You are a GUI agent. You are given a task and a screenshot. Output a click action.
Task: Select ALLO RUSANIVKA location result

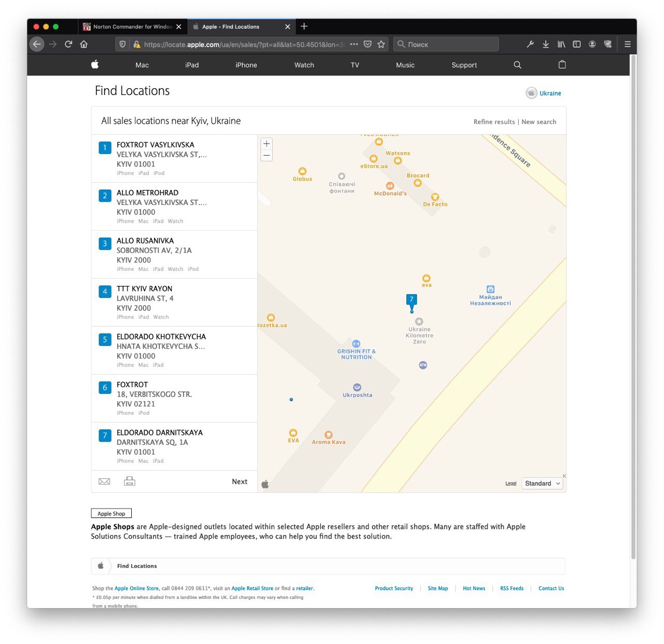coord(174,254)
